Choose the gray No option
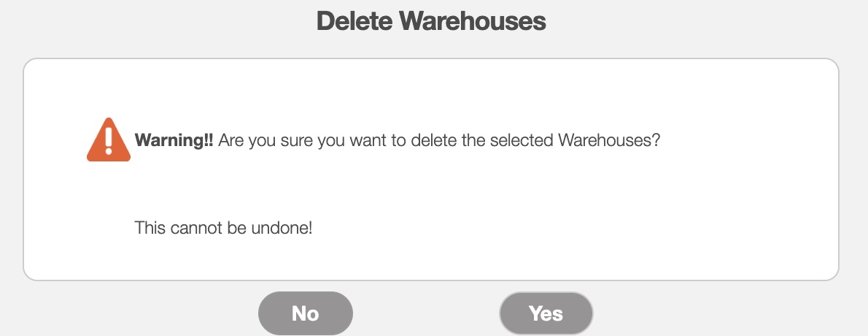 (x=305, y=313)
